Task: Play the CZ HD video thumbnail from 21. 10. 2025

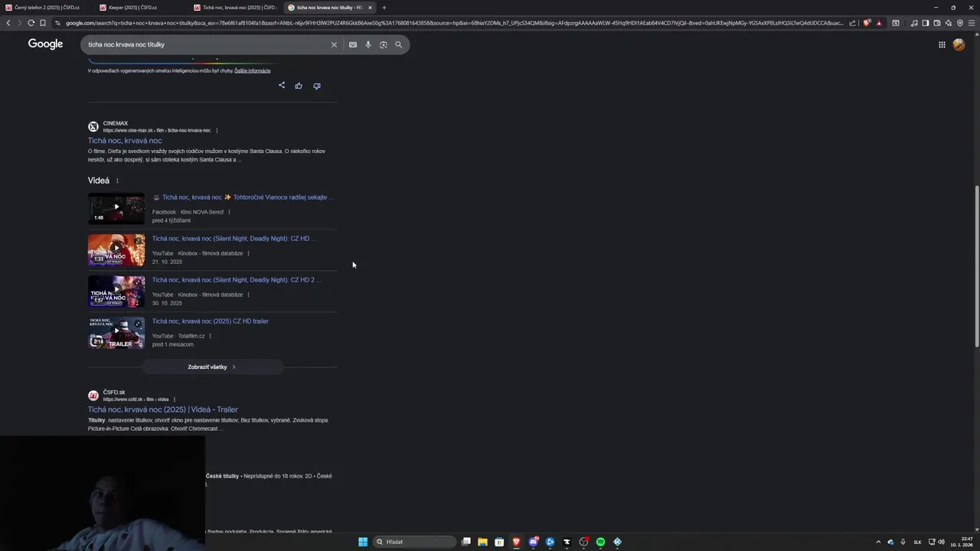Action: coord(116,249)
